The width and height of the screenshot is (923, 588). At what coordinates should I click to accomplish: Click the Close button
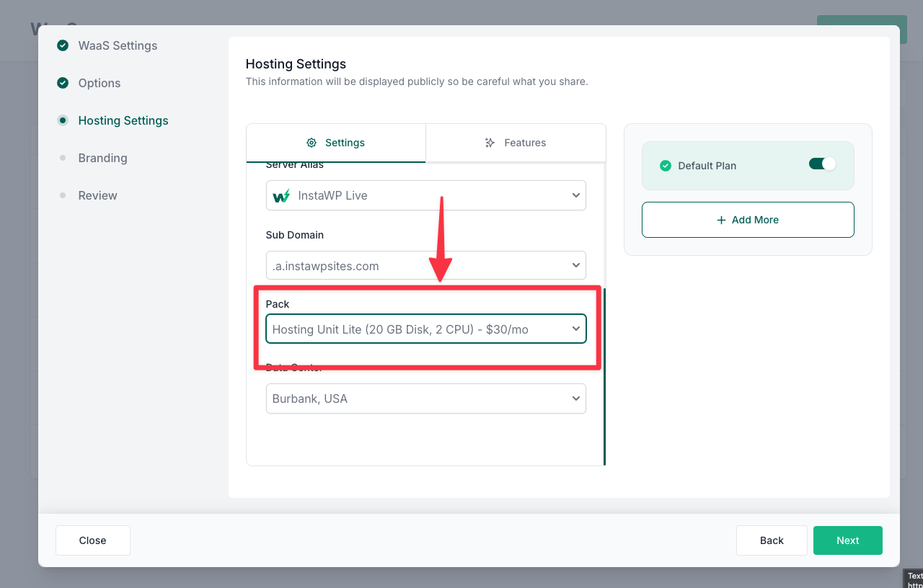[93, 540]
